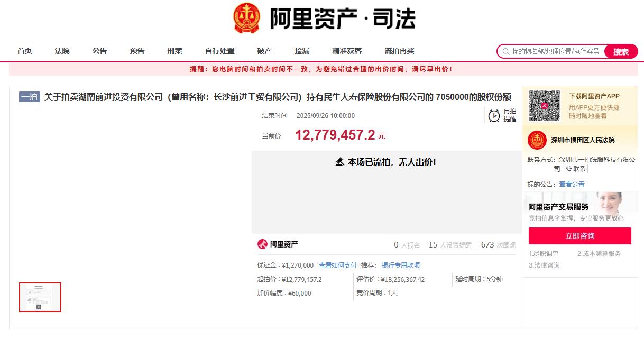Image resolution: width=644 pixels, height=339 pixels.
Task: Click the search magnifier icon in search box
Action: coord(506,51)
